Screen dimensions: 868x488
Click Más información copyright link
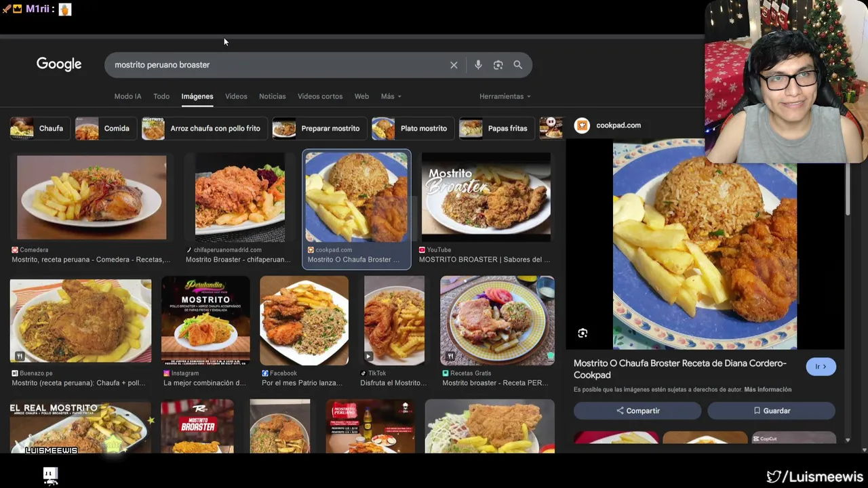(768, 390)
